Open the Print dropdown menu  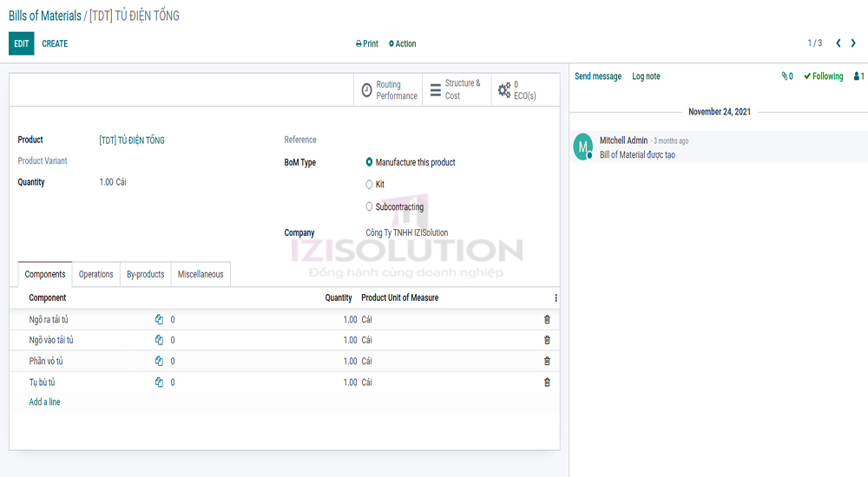(x=367, y=43)
